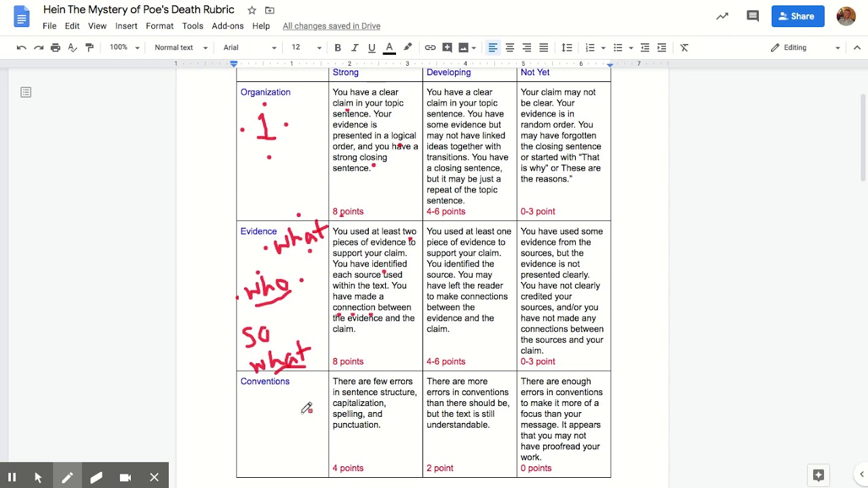This screenshot has width=868, height=488.
Task: Open the File menu
Action: click(50, 26)
